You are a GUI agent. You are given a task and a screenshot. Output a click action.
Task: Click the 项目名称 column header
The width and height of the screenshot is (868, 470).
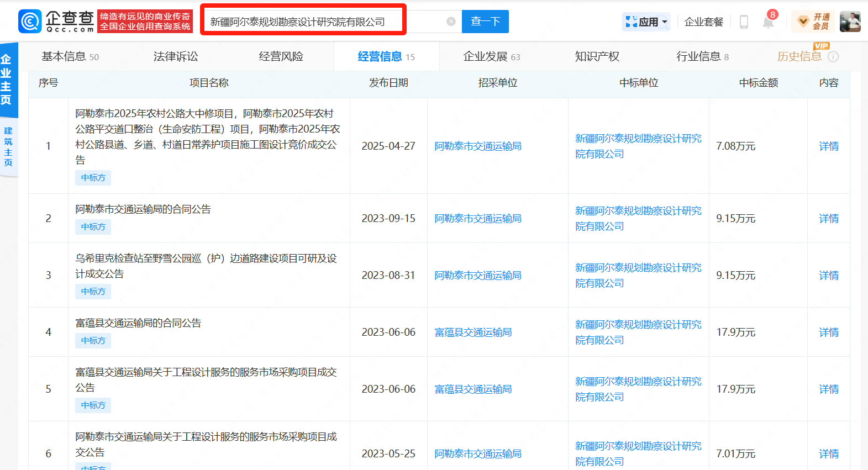(x=209, y=83)
